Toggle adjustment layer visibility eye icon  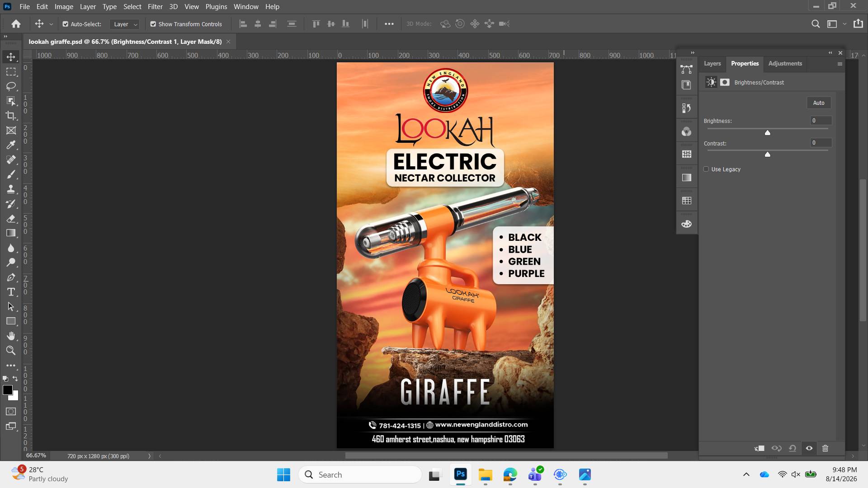pyautogui.click(x=809, y=448)
